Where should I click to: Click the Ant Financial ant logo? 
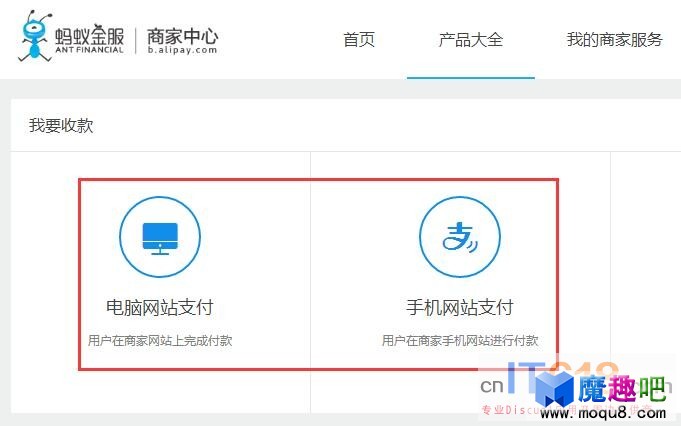point(35,36)
